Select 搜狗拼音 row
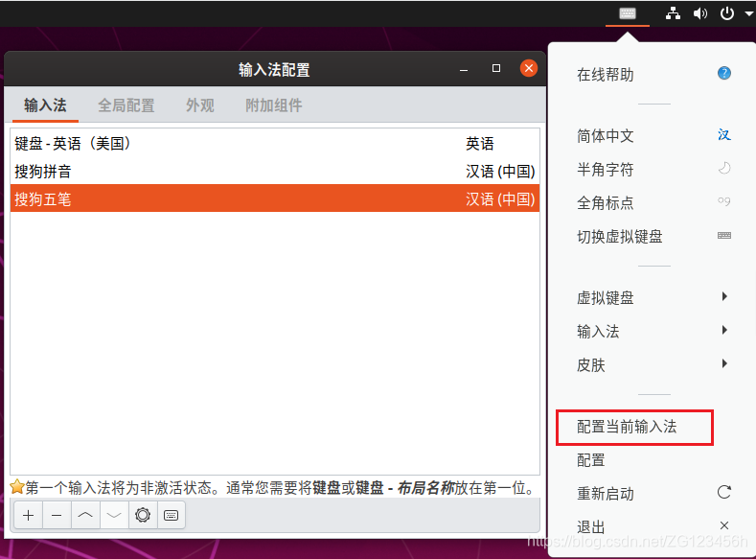Viewport: 756px width, 559px height. pos(275,172)
